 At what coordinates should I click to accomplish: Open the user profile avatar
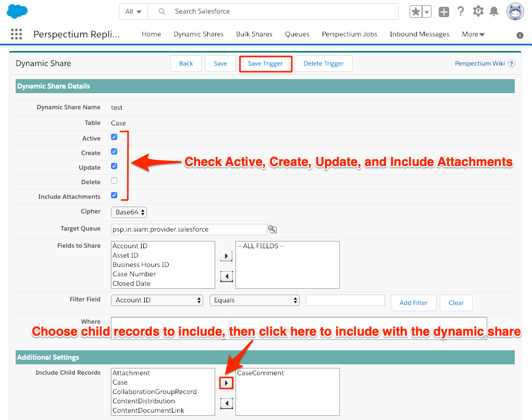(x=515, y=11)
